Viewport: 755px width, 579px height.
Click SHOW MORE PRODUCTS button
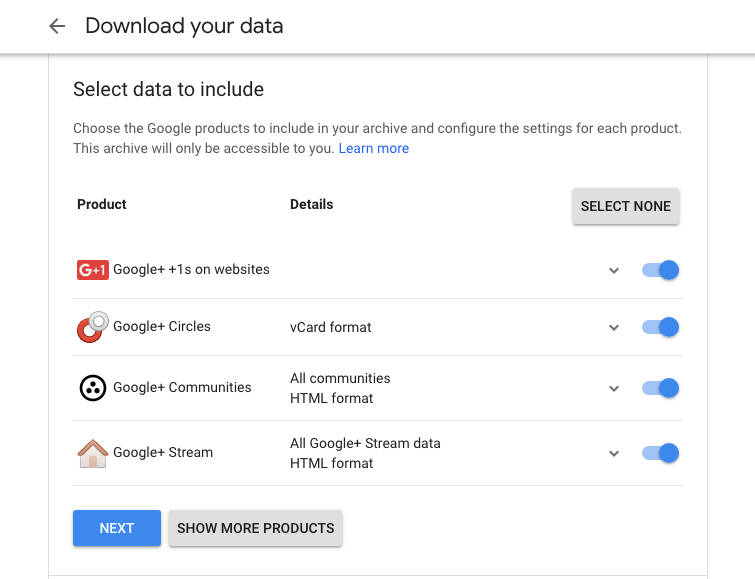click(255, 528)
